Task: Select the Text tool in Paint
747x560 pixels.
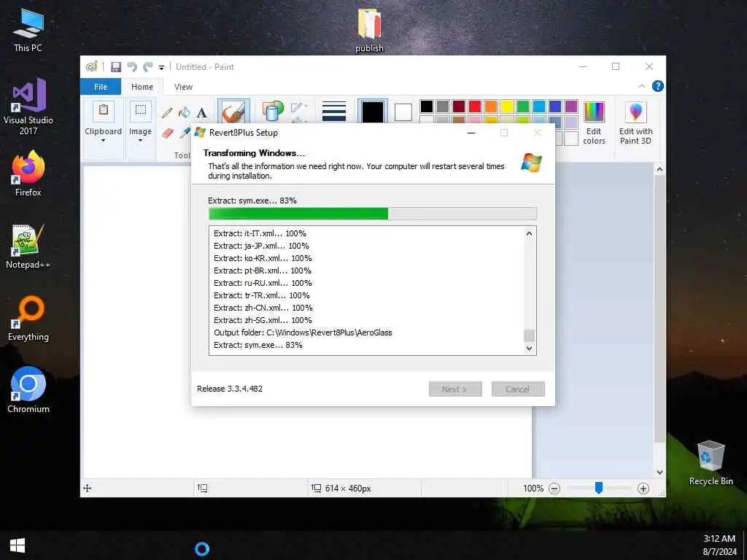Action: pyautogui.click(x=202, y=113)
